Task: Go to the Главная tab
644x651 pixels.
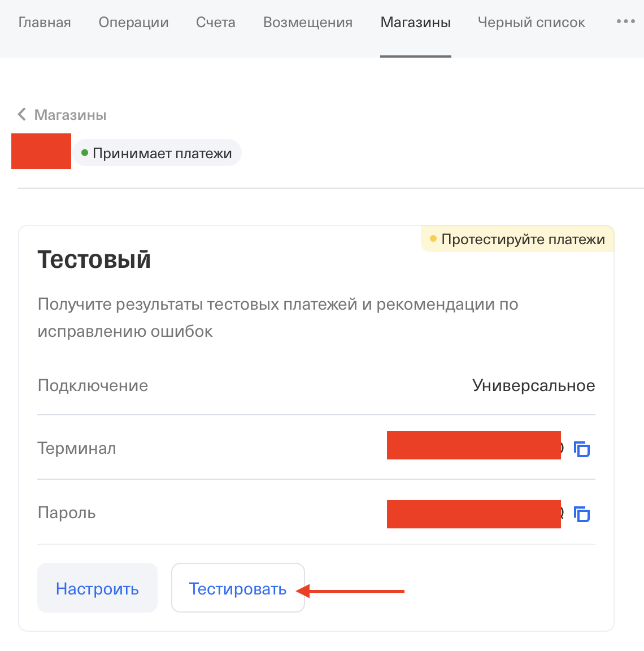Action: [45, 23]
